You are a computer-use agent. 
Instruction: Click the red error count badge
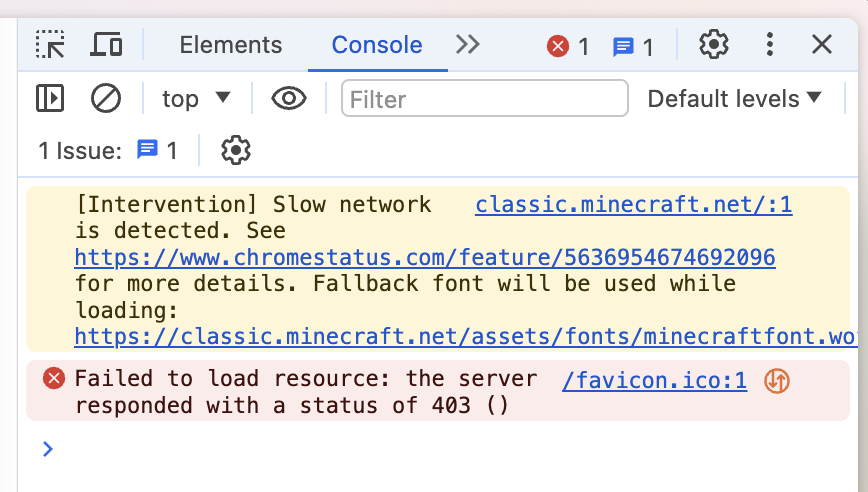click(568, 46)
